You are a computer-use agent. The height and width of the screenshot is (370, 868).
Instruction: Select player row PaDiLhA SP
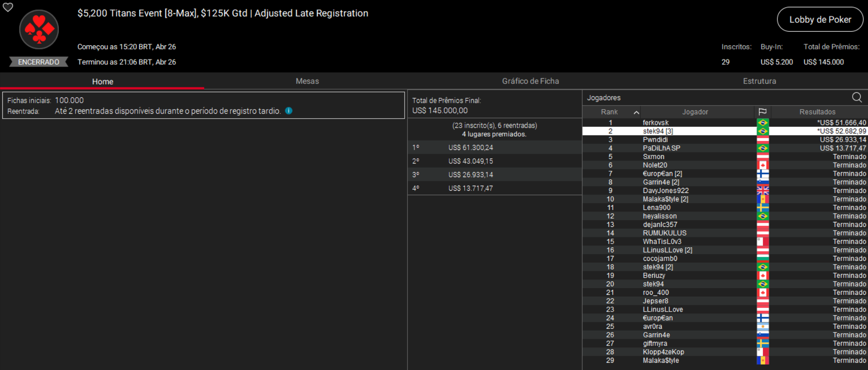tap(725, 148)
